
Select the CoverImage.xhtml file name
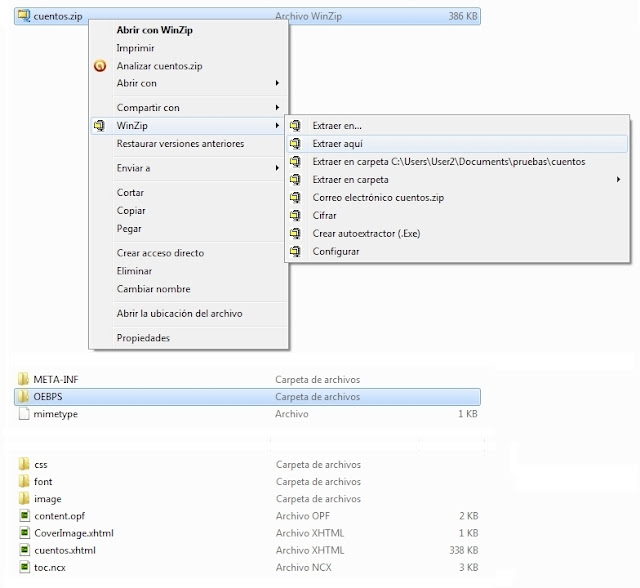74,533
